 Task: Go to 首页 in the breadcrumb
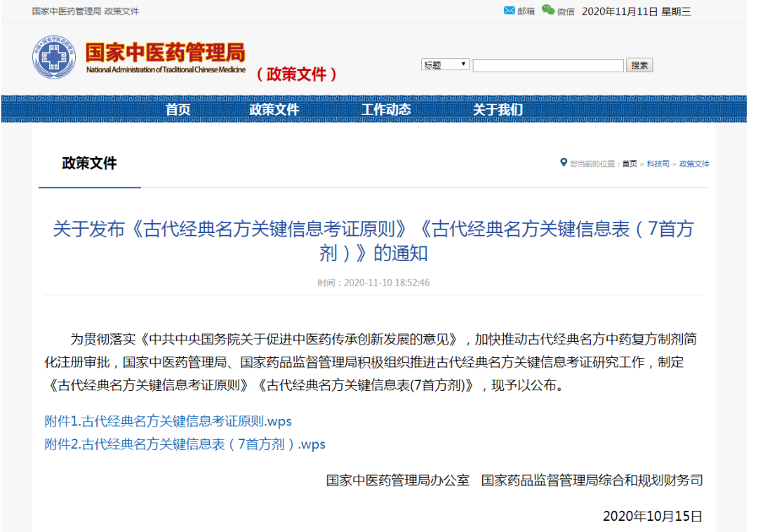630,164
